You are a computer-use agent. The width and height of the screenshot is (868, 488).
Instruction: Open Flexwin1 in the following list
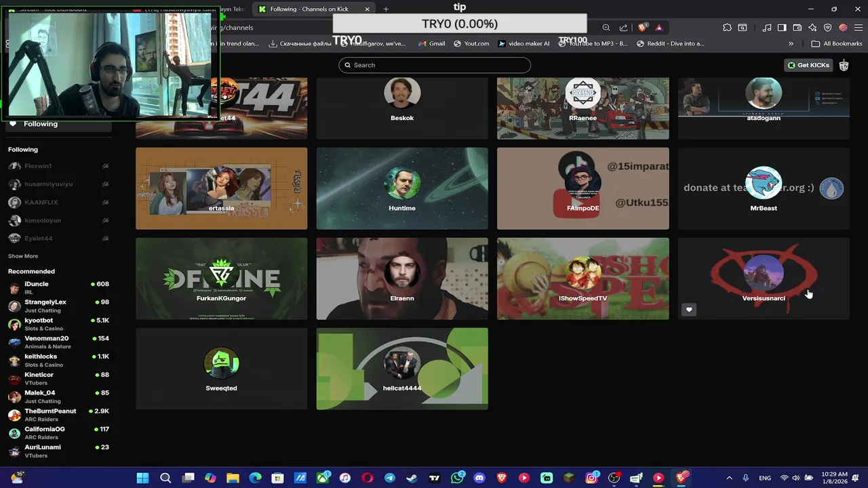tap(58, 166)
